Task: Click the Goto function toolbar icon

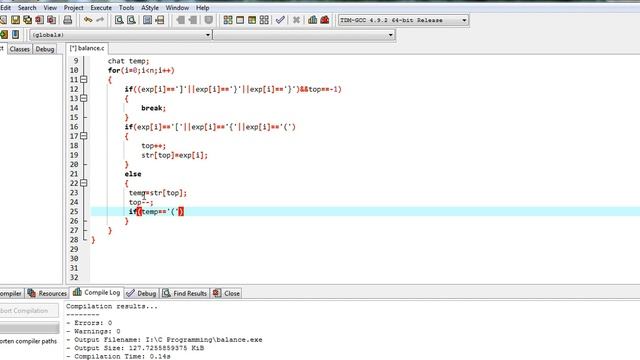Action: click(x=147, y=20)
